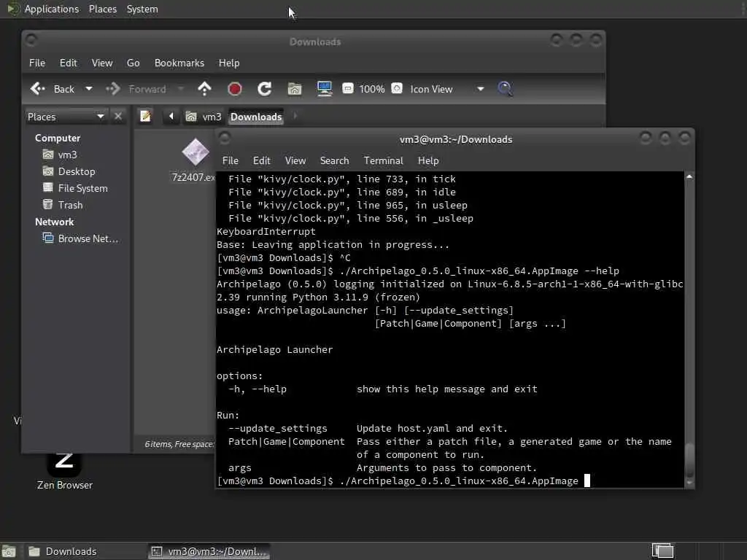Open the Icon View mode dropdown

pos(447,89)
